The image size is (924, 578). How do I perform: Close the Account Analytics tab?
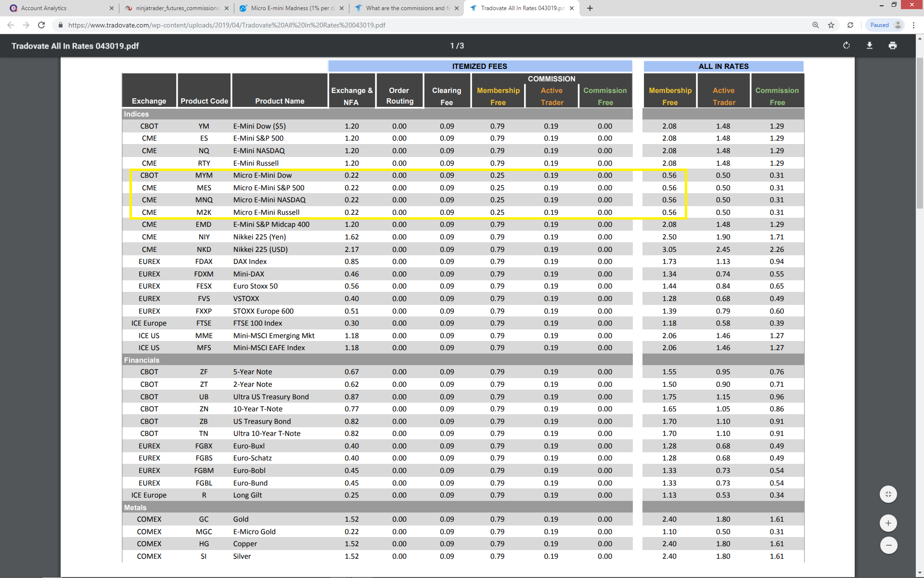click(112, 8)
